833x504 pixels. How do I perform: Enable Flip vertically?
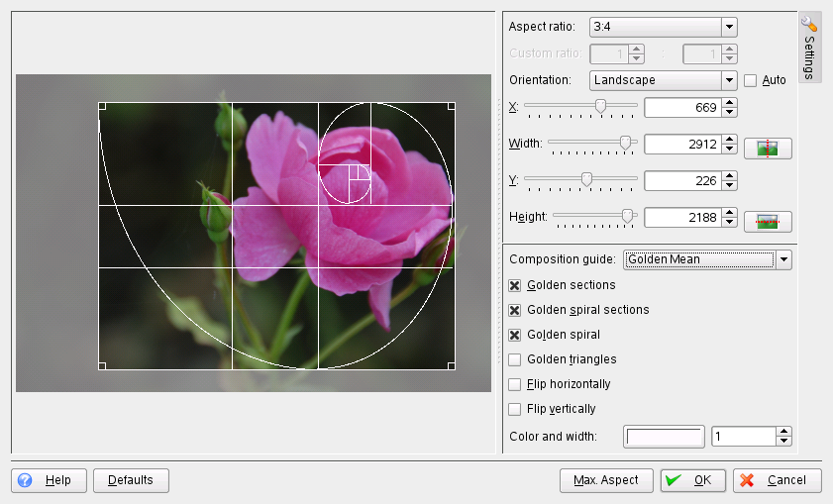tap(515, 410)
